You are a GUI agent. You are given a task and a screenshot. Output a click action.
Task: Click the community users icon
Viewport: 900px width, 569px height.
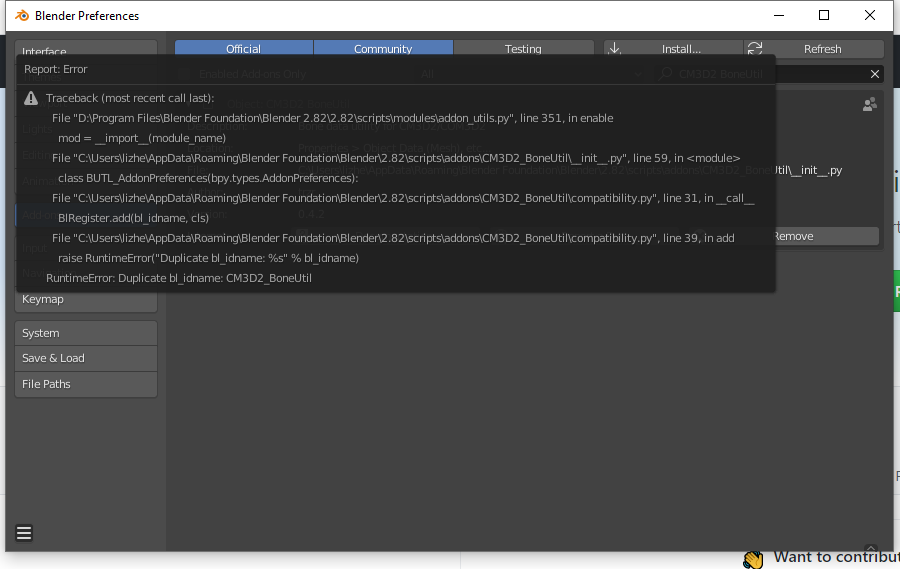point(870,104)
